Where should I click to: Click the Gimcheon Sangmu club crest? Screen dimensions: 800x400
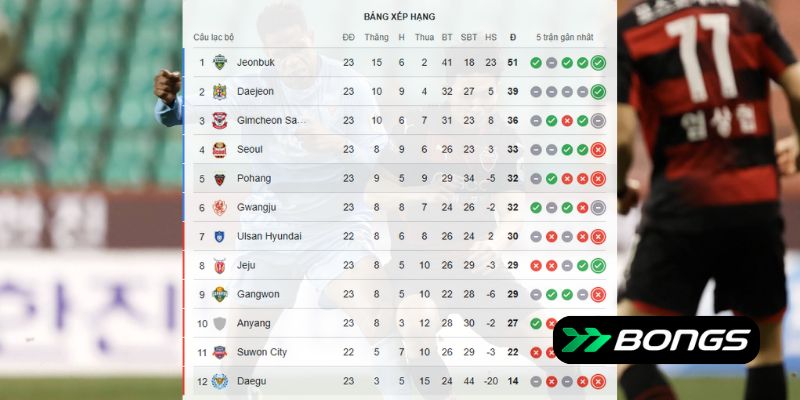(x=219, y=120)
